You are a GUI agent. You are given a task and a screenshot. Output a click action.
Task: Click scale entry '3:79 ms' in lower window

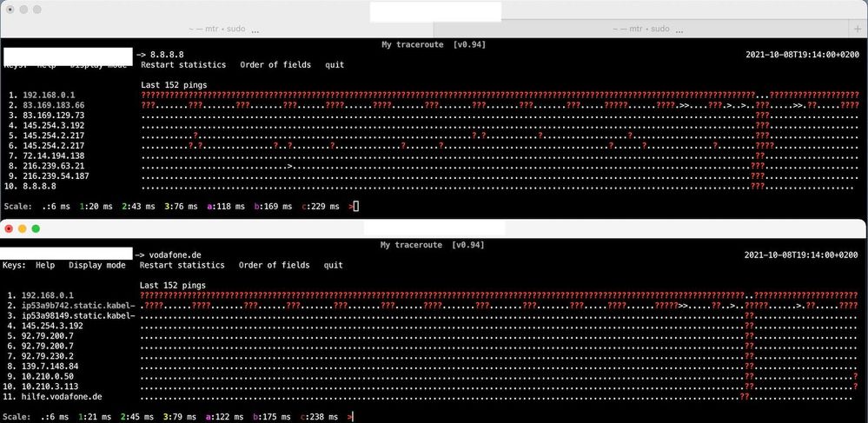[180, 417]
